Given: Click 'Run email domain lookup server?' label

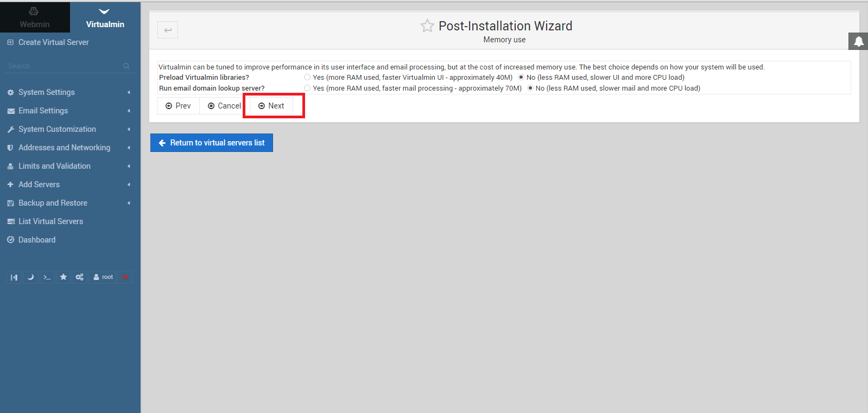Looking at the screenshot, I should click(212, 88).
